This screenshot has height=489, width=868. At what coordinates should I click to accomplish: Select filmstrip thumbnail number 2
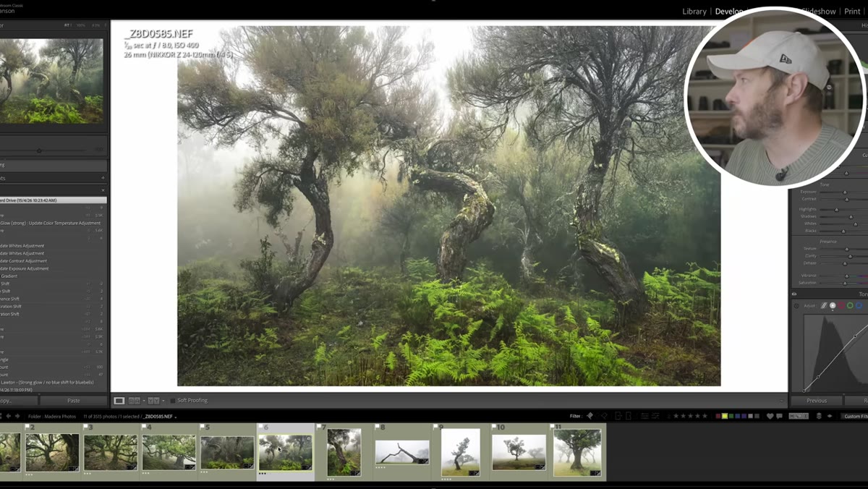point(52,452)
